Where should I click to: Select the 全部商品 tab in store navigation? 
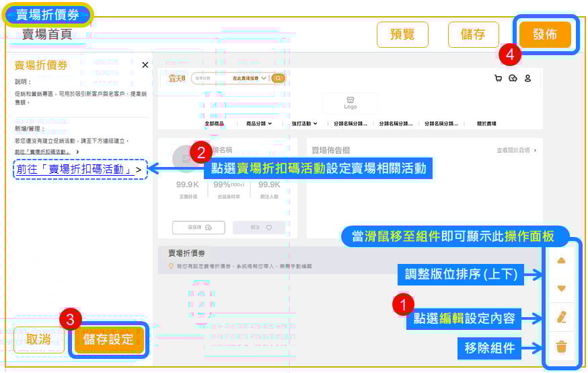[x=215, y=124]
